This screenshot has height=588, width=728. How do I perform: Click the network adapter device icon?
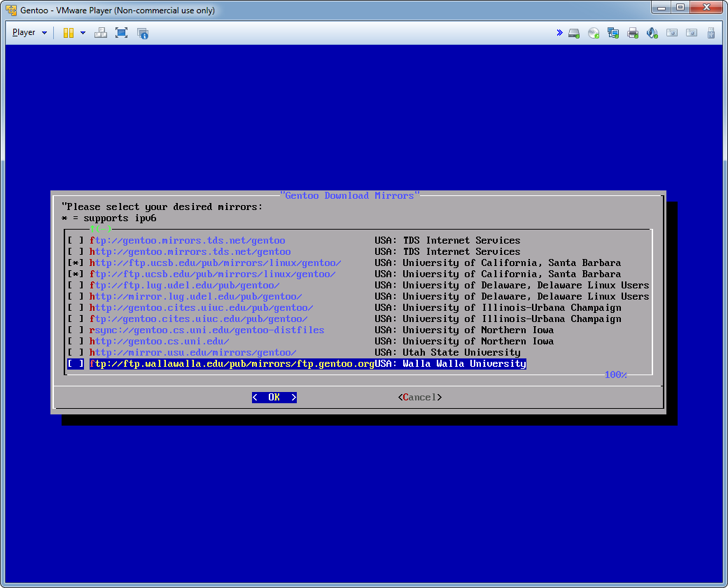click(613, 33)
